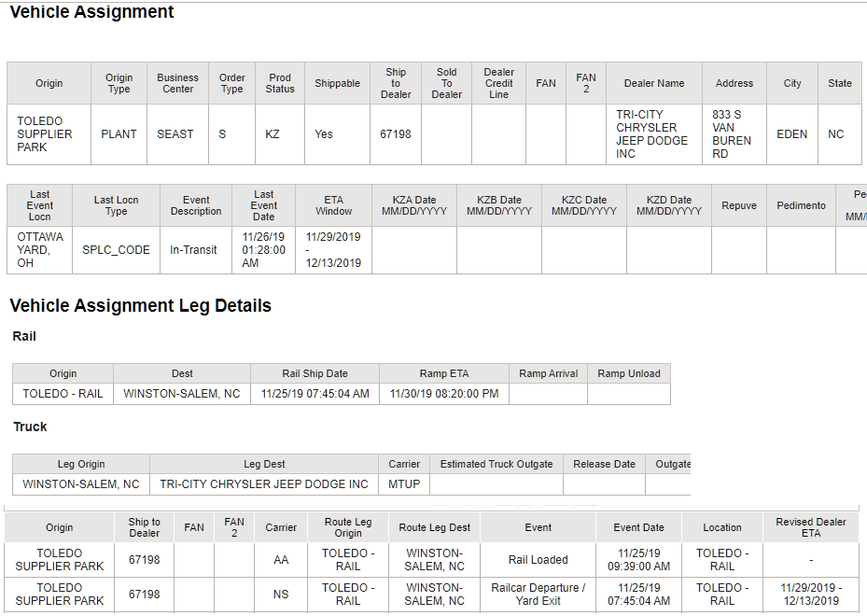Image resolution: width=867 pixels, height=616 pixels.
Task: Select the 'Truck' section label
Action: (30, 427)
